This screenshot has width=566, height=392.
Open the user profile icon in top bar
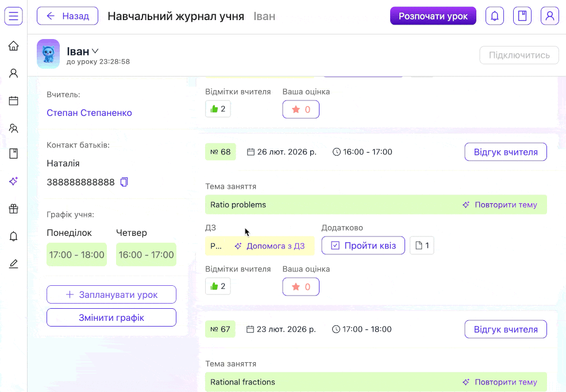[549, 16]
